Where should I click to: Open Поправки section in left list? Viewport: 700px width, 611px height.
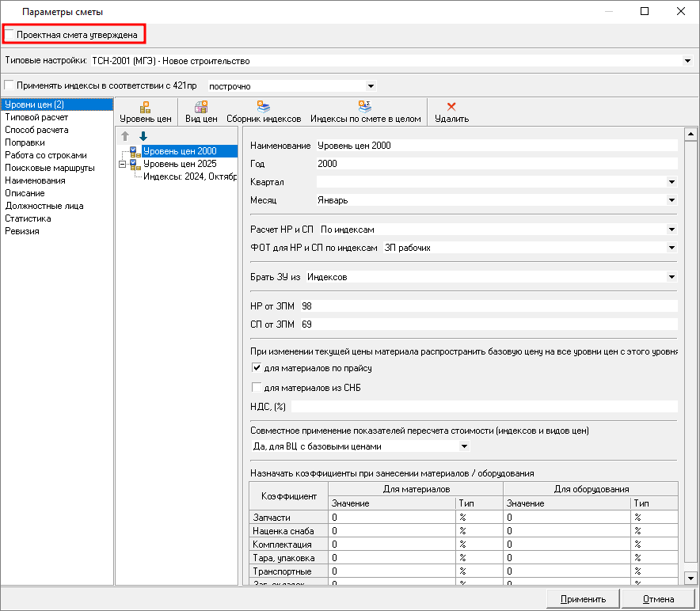coord(25,142)
